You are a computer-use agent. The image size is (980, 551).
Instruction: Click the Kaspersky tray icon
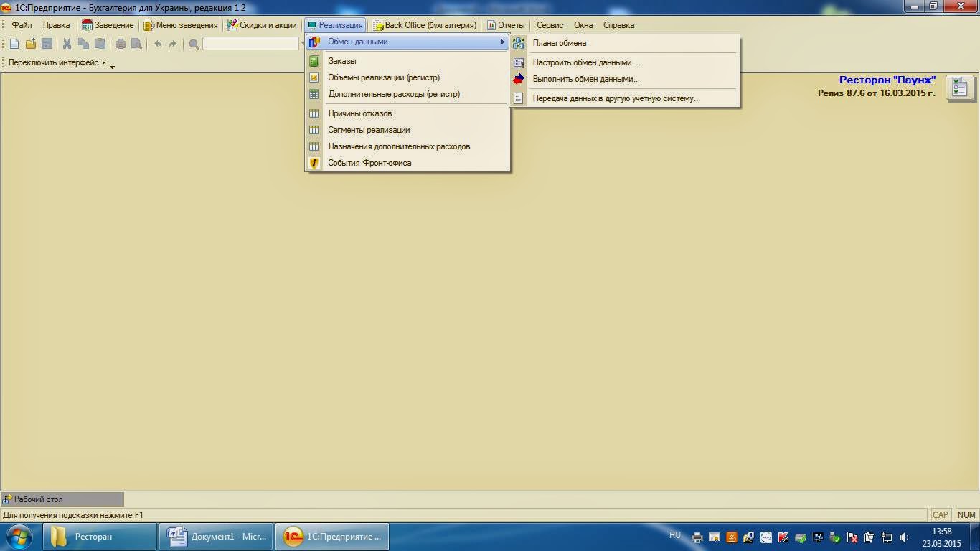(783, 537)
